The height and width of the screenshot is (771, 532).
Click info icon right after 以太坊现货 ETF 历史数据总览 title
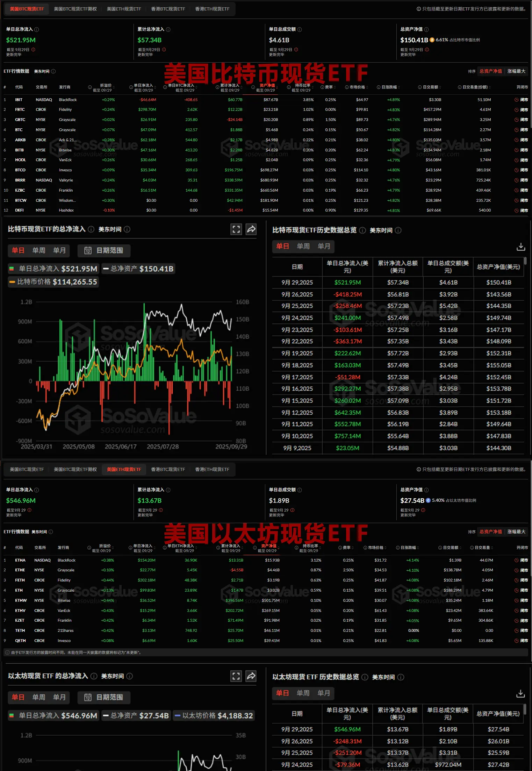click(x=365, y=677)
